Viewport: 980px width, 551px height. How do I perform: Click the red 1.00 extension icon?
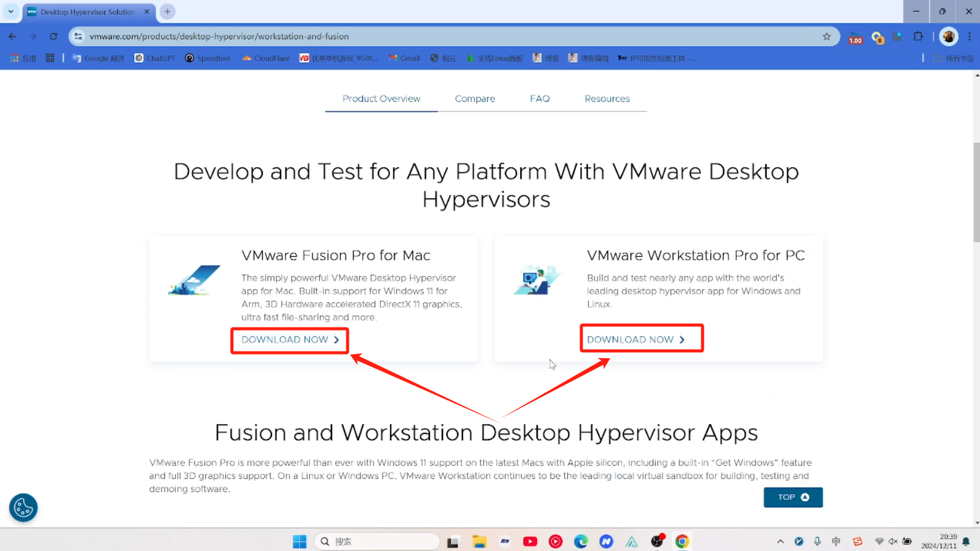[x=855, y=38]
